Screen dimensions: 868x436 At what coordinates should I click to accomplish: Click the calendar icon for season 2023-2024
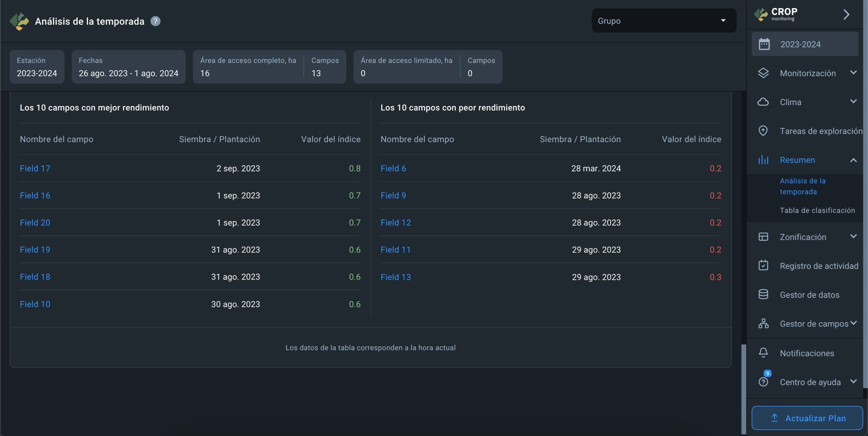pyautogui.click(x=764, y=44)
